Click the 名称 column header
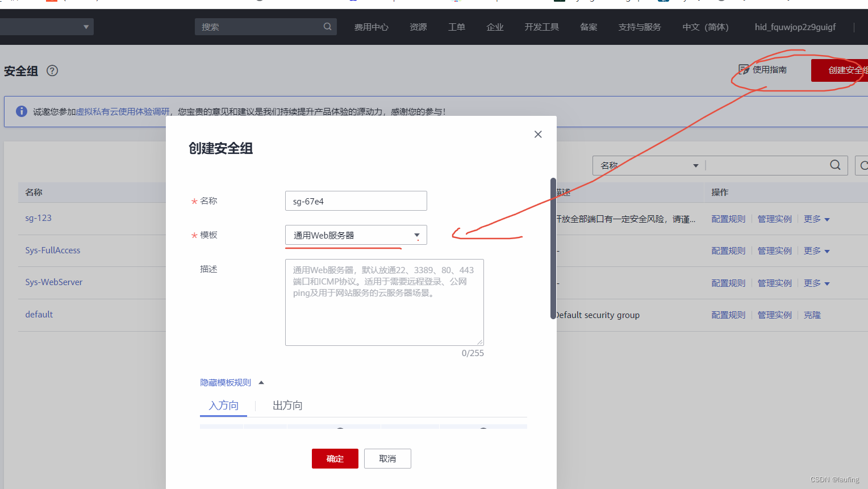The image size is (868, 489). (x=34, y=193)
